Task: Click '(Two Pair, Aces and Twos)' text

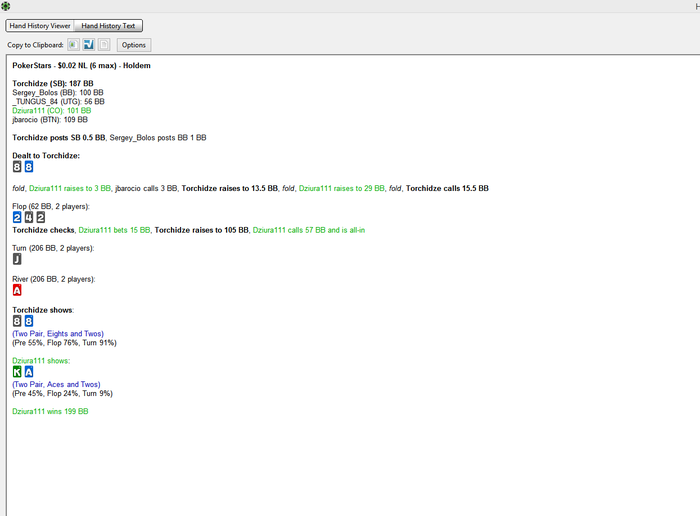Action: [x=56, y=384]
